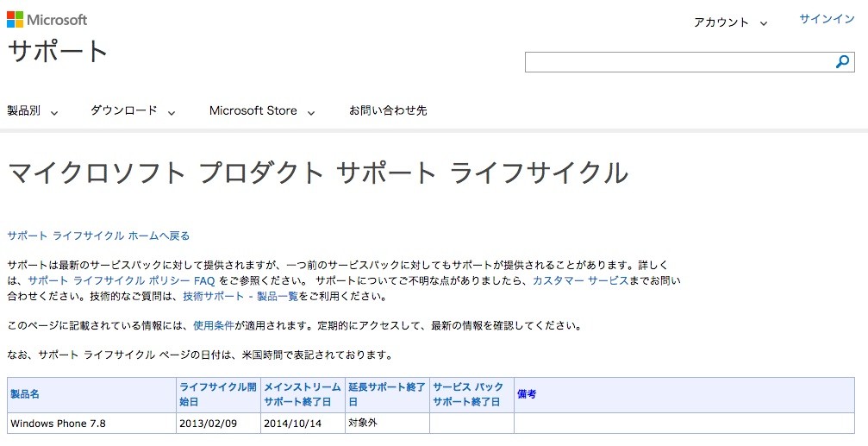Open 技術サポート - 製品一覧 link

tap(240, 297)
